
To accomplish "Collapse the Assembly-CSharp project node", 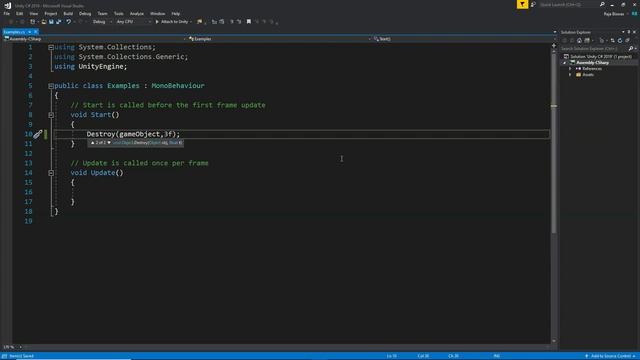I will tap(565, 63).
